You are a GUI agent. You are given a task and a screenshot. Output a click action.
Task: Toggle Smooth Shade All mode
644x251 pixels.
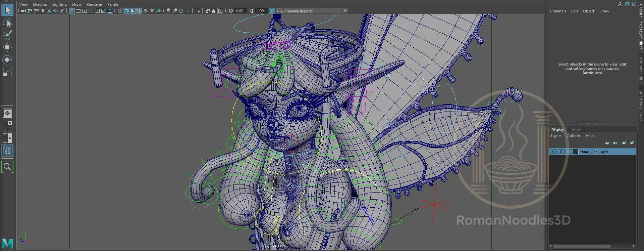pyautogui.click(x=126, y=11)
